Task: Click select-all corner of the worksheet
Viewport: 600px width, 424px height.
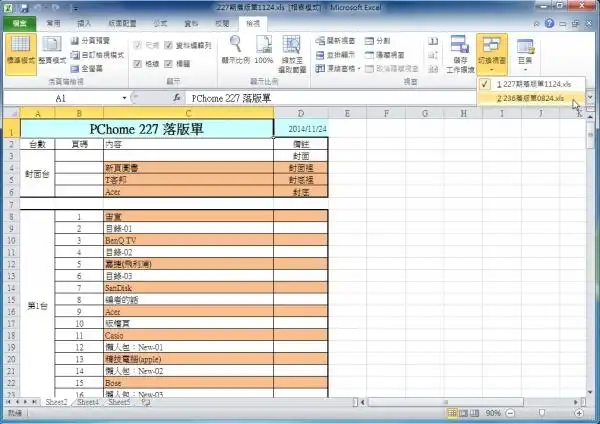Action: coord(12,113)
